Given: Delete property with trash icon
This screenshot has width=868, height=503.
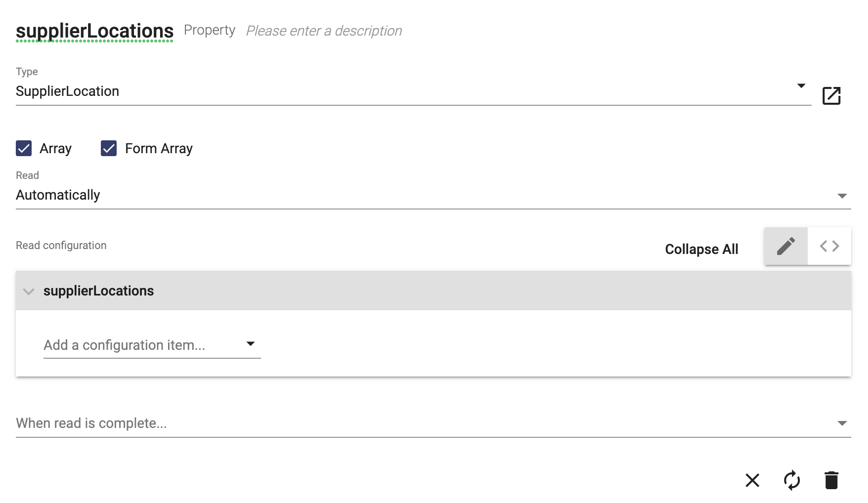Looking at the screenshot, I should (831, 480).
